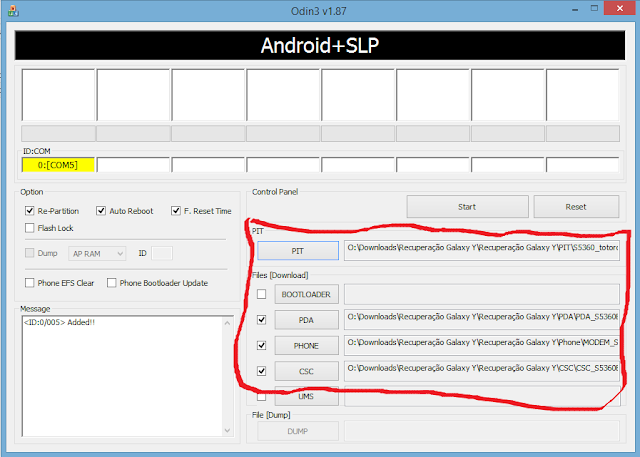Click the Reset button
The image size is (640, 457).
point(576,207)
